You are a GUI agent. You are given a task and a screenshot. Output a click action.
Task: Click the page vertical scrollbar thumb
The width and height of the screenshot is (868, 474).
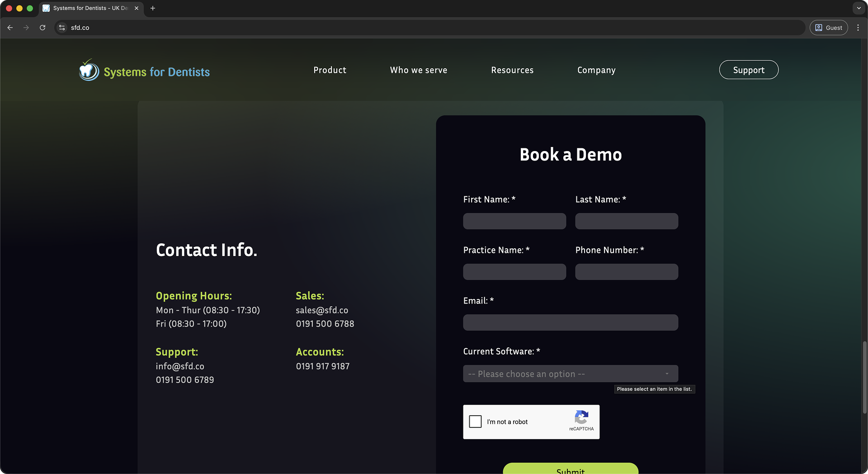(x=864, y=378)
